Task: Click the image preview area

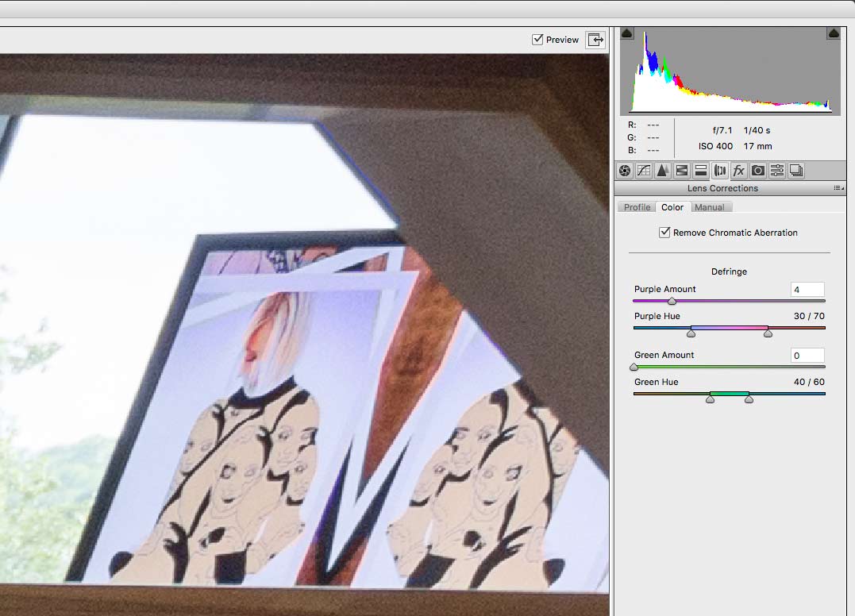Action: click(x=304, y=323)
